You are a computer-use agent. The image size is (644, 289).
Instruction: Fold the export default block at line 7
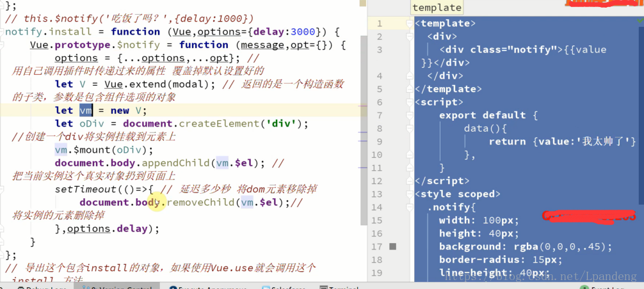click(410, 115)
